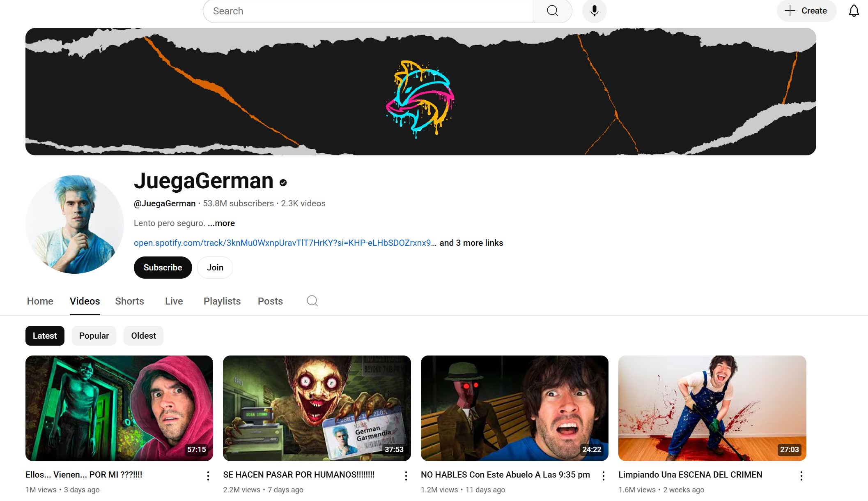
Task: Select the Popular sort chip
Action: [94, 336]
